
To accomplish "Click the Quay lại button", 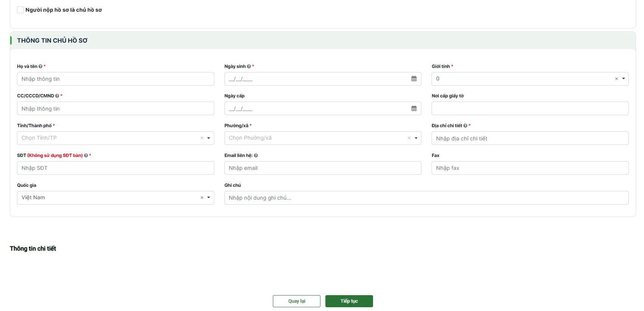I will [296, 301].
